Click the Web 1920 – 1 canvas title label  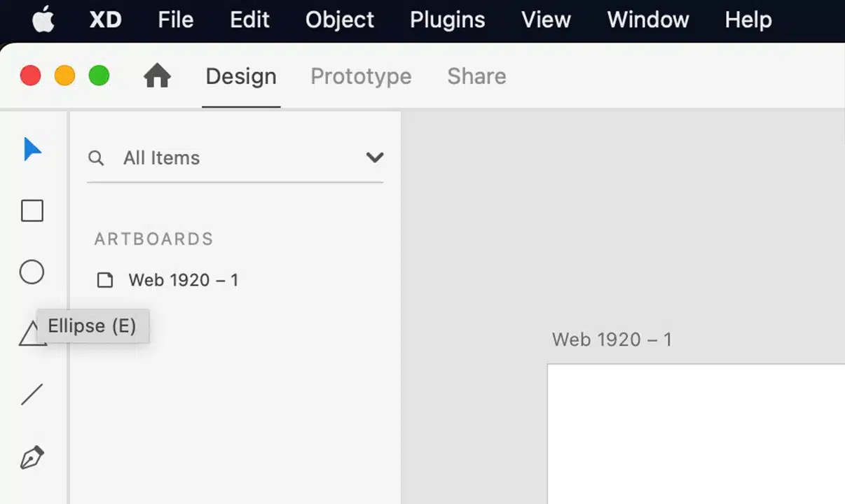click(x=612, y=339)
